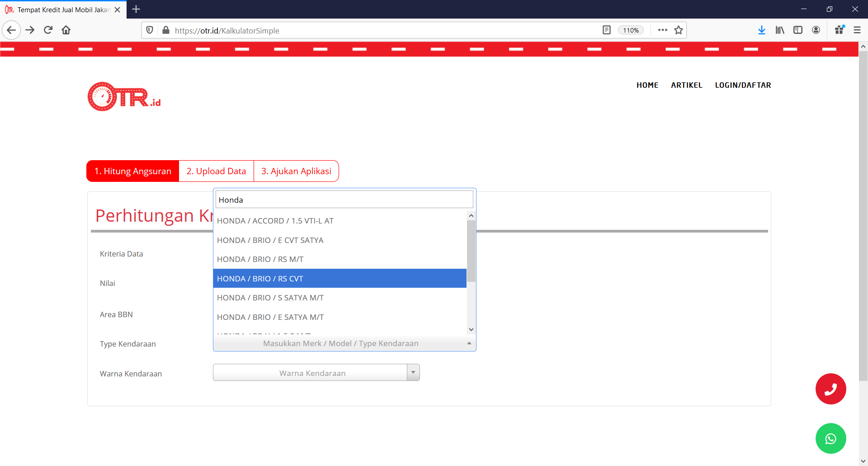Expand the Warna Kendaraan dropdown

[413, 373]
